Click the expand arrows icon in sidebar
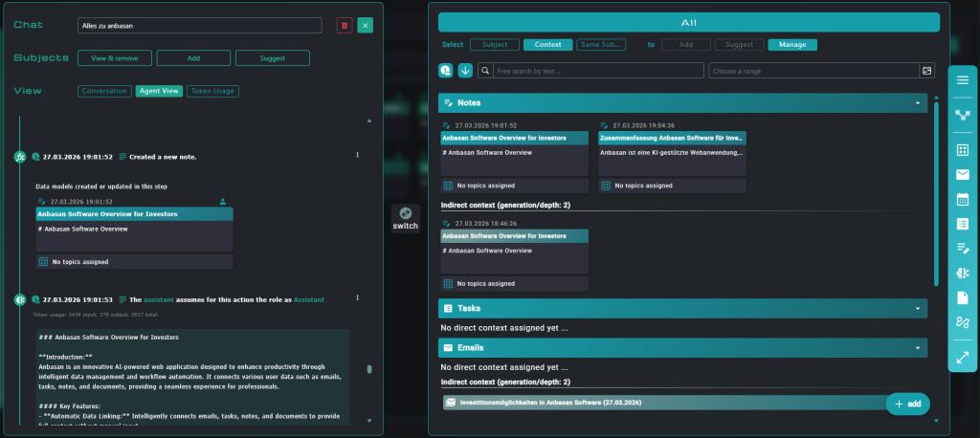Screen dimensions: 980x438 pyautogui.click(x=963, y=358)
